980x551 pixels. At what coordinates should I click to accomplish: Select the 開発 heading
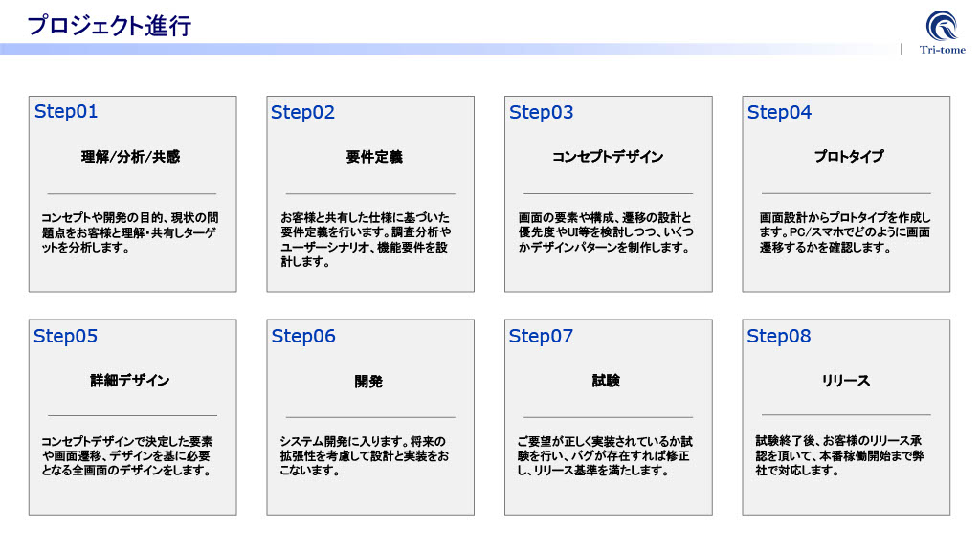click(368, 382)
